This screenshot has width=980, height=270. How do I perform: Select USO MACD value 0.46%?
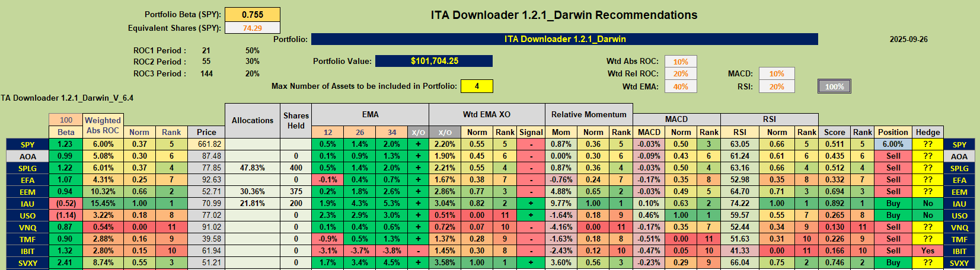[x=649, y=215]
